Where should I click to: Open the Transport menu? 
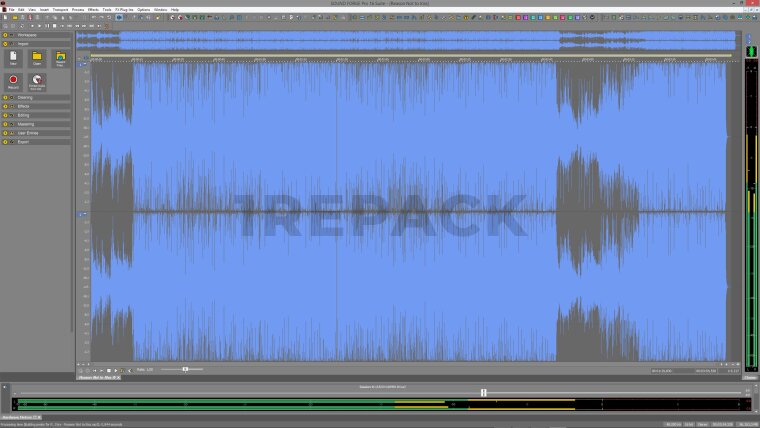pyautogui.click(x=60, y=9)
